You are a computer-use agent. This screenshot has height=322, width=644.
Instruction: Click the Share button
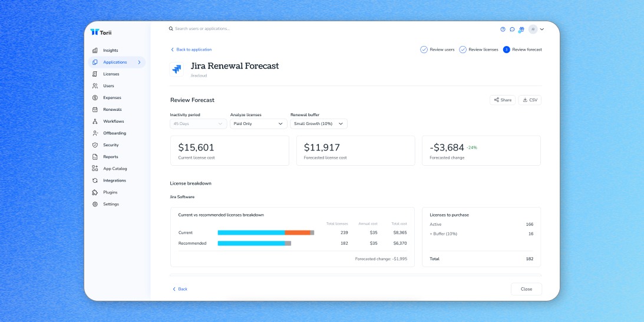503,100
